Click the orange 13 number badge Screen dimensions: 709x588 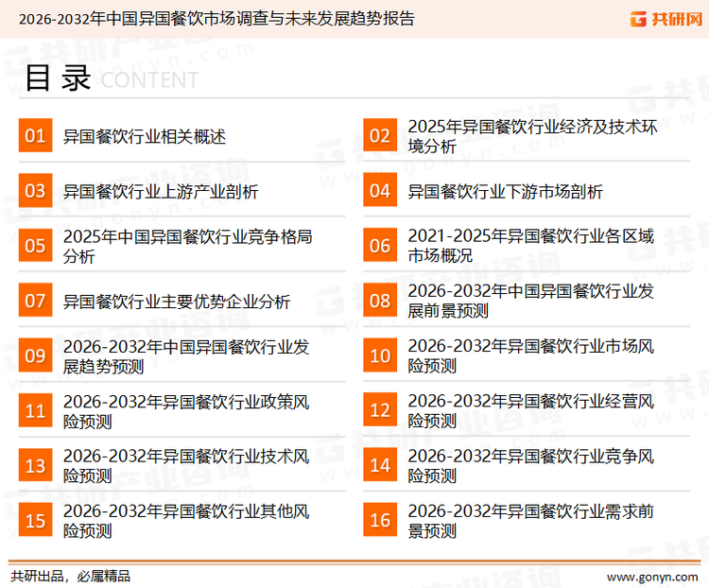point(35,465)
